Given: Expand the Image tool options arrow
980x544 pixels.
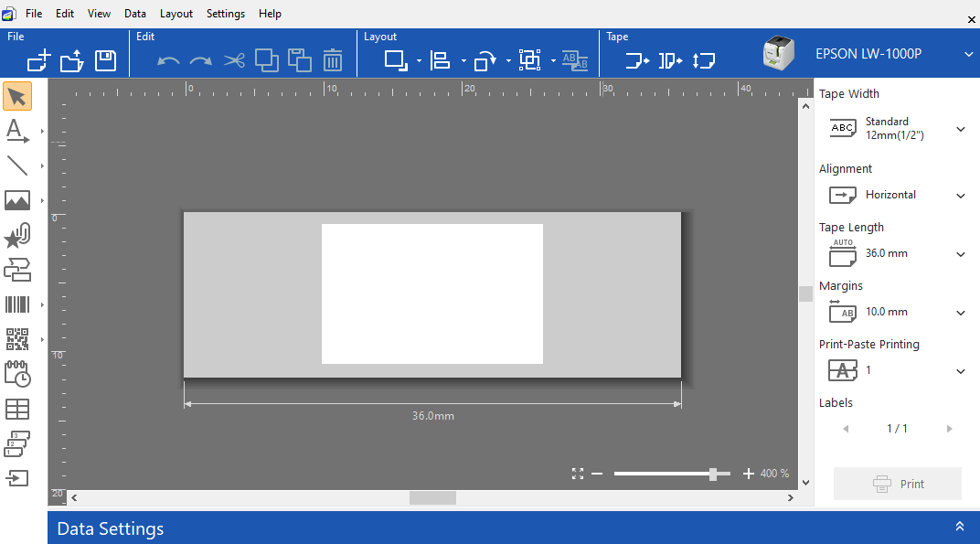Looking at the screenshot, I should 42,201.
